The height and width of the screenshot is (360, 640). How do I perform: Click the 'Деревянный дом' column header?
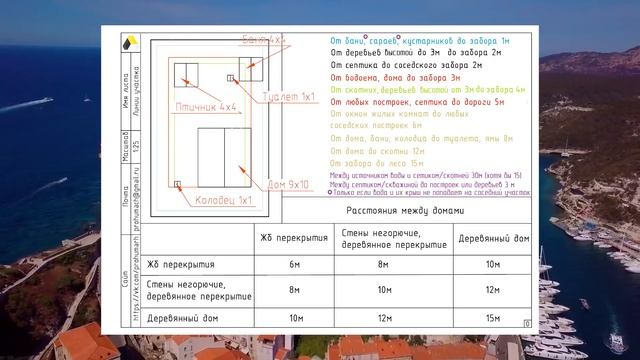(x=493, y=238)
